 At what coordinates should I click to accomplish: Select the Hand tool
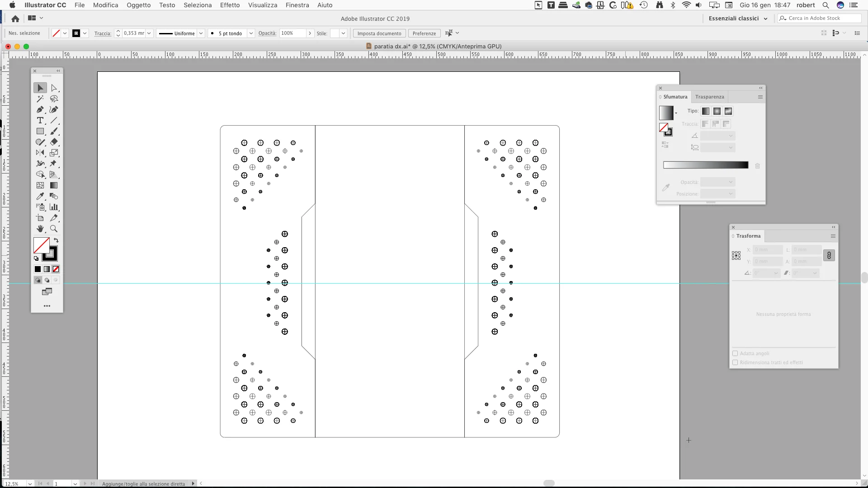coord(40,229)
